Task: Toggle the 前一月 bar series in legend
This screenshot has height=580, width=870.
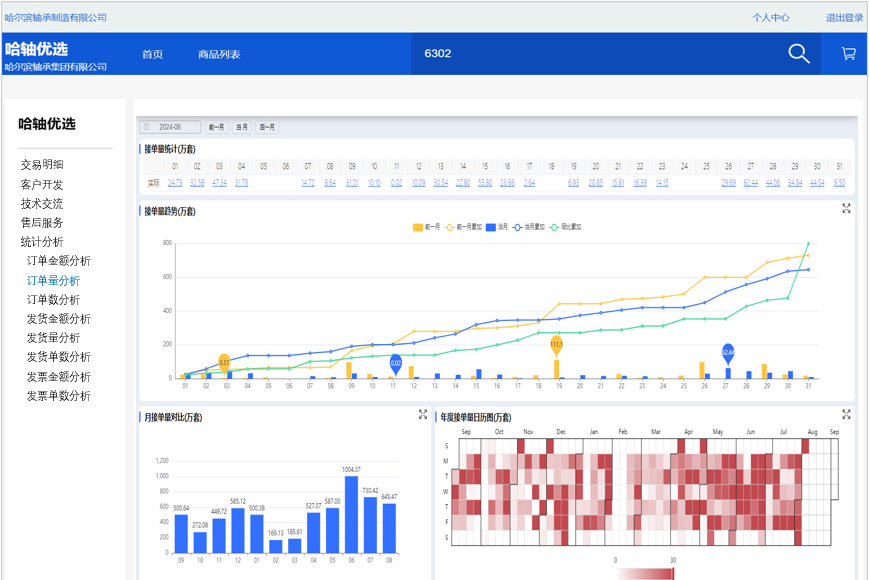Action: (x=426, y=227)
